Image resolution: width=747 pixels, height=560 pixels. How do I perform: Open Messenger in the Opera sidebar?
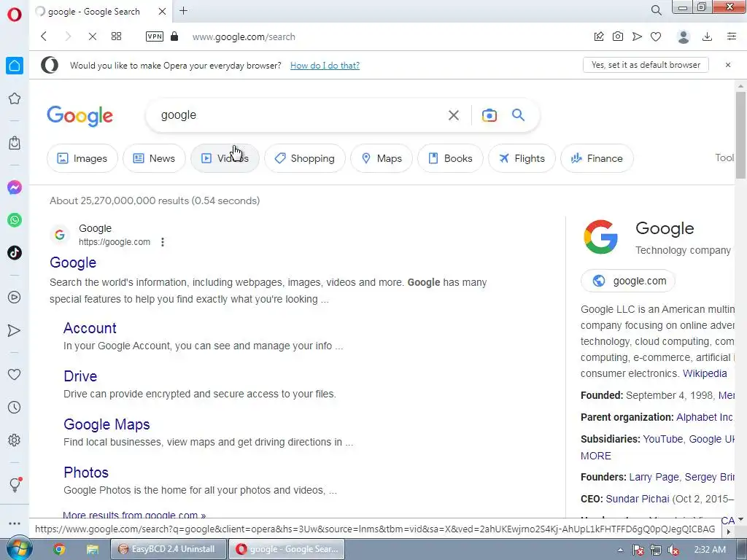[x=15, y=187]
